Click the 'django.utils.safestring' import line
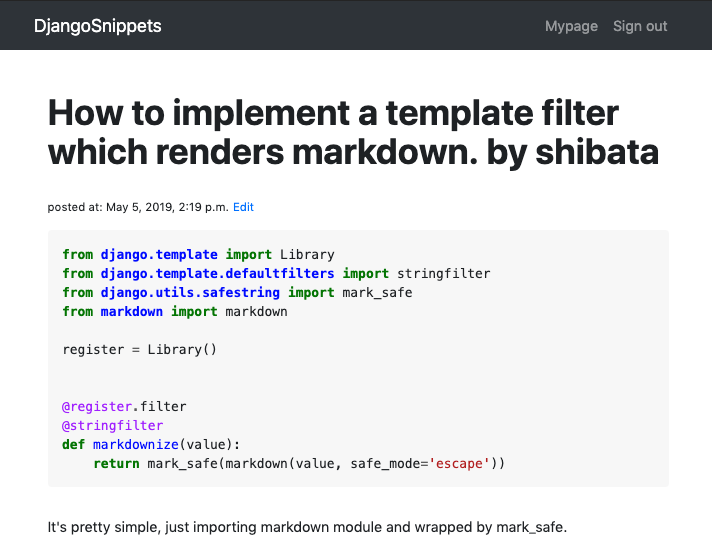Viewport: 712px width, 551px height. tap(237, 293)
